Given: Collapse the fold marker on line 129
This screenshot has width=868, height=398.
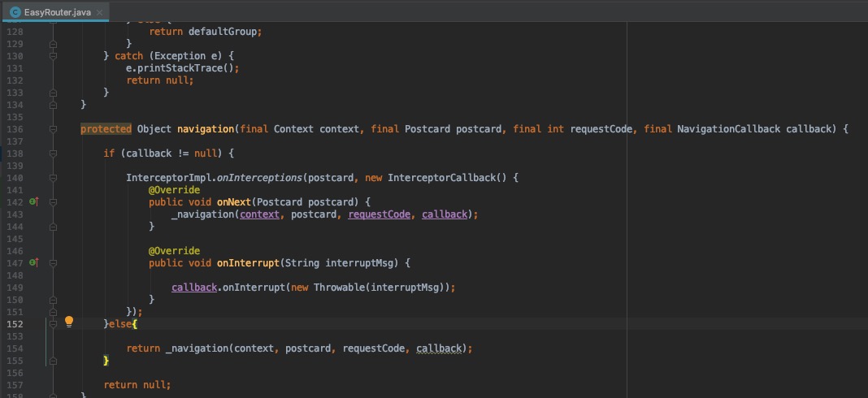Looking at the screenshot, I should click(x=53, y=44).
